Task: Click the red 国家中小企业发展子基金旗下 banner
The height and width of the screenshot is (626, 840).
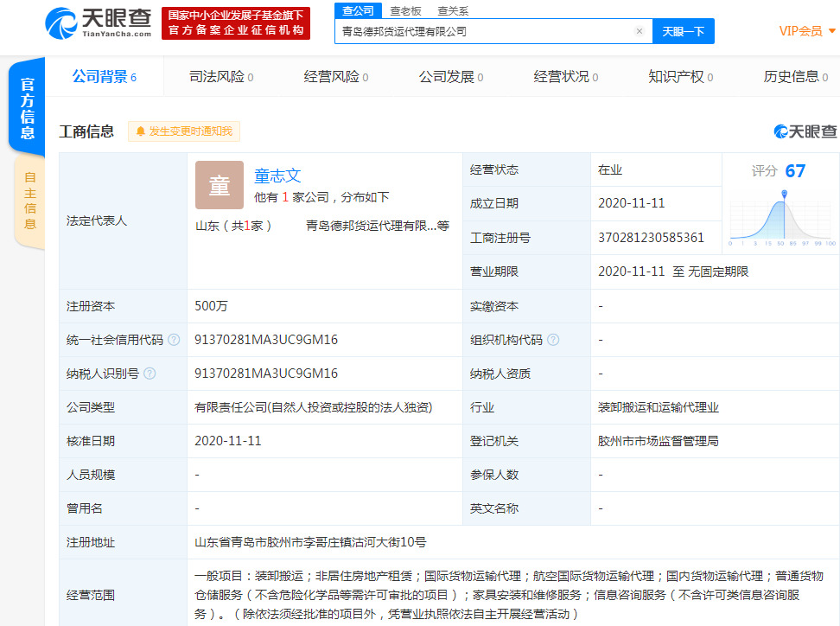Action: click(x=236, y=23)
